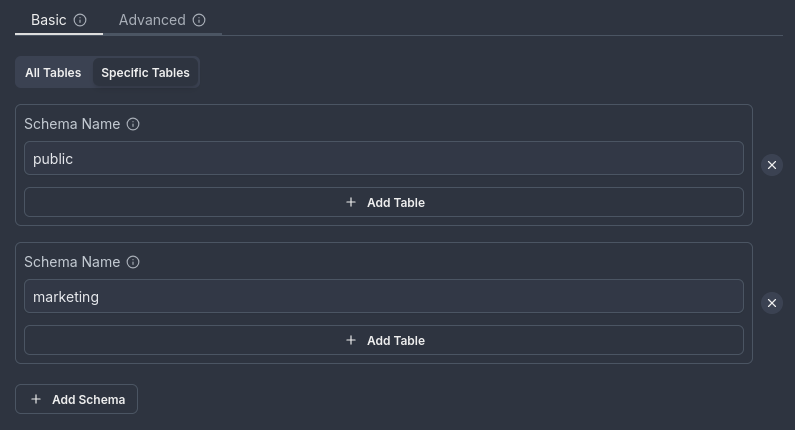The height and width of the screenshot is (430, 795).
Task: Open info tooltip for marketing Schema Name
Action: [x=133, y=263]
